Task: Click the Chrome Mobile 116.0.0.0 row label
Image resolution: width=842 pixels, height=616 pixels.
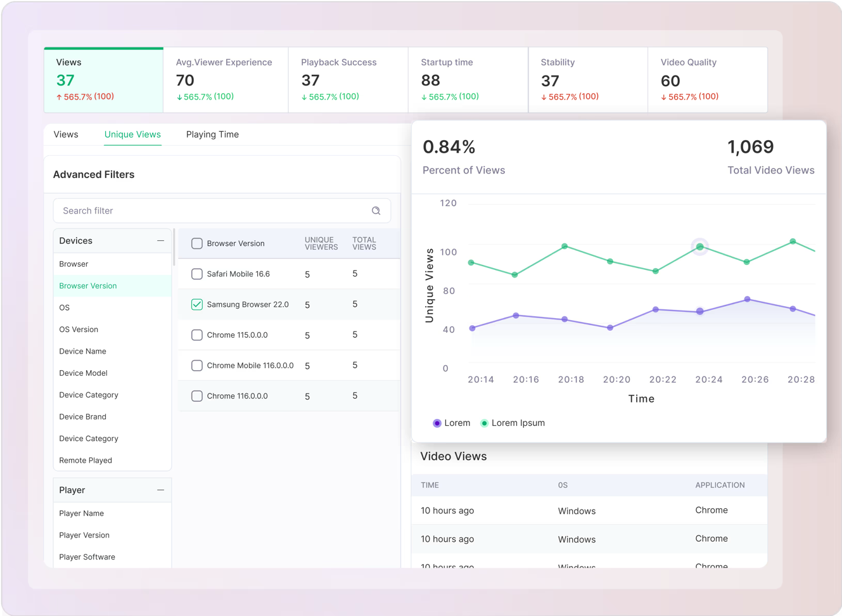Action: point(250,365)
